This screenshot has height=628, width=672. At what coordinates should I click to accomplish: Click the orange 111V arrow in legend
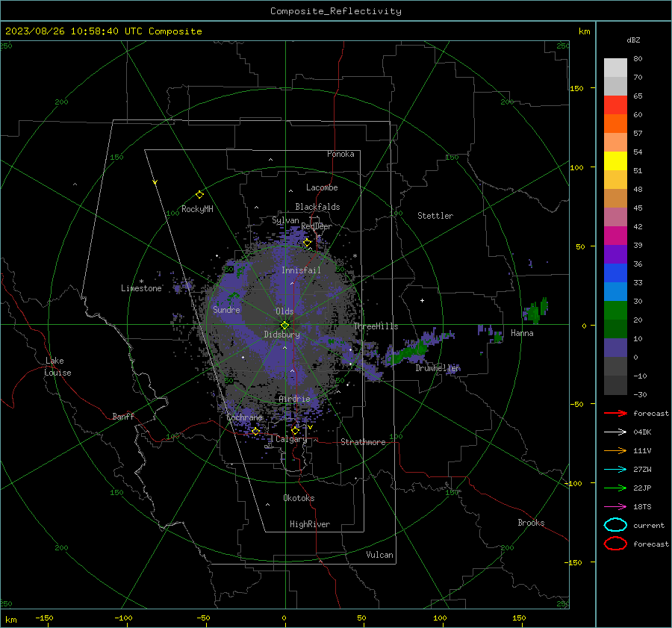(615, 450)
